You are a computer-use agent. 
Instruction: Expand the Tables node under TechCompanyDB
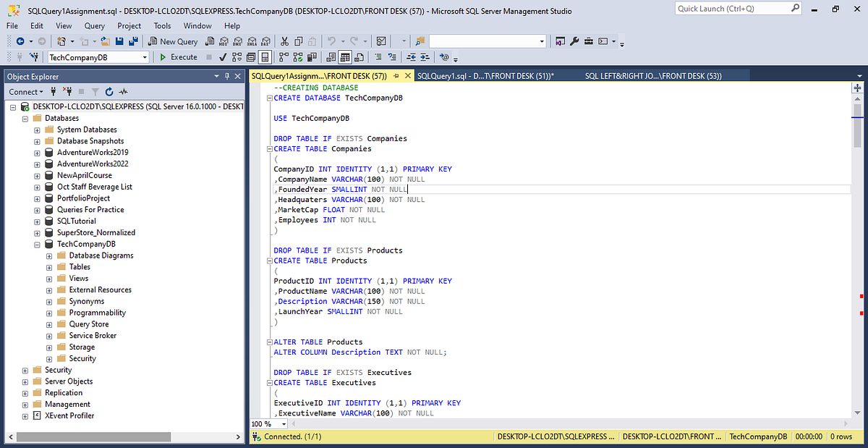pyautogui.click(x=49, y=266)
